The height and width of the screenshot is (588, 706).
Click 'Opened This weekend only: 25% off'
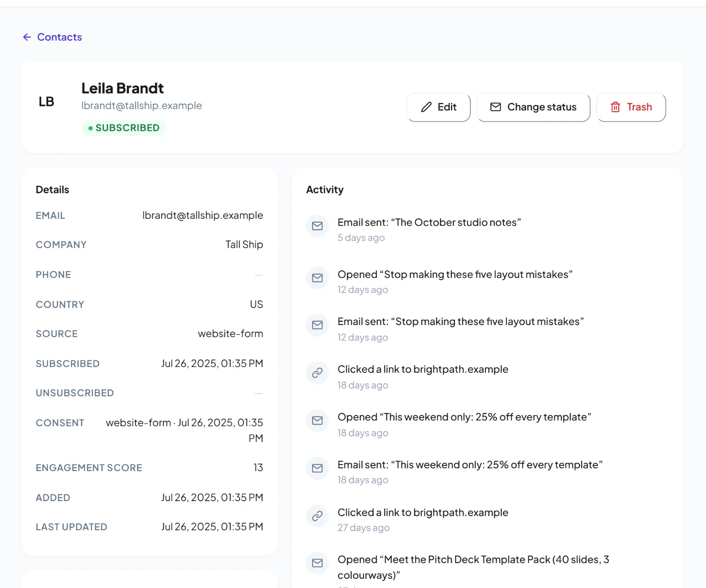(x=464, y=417)
